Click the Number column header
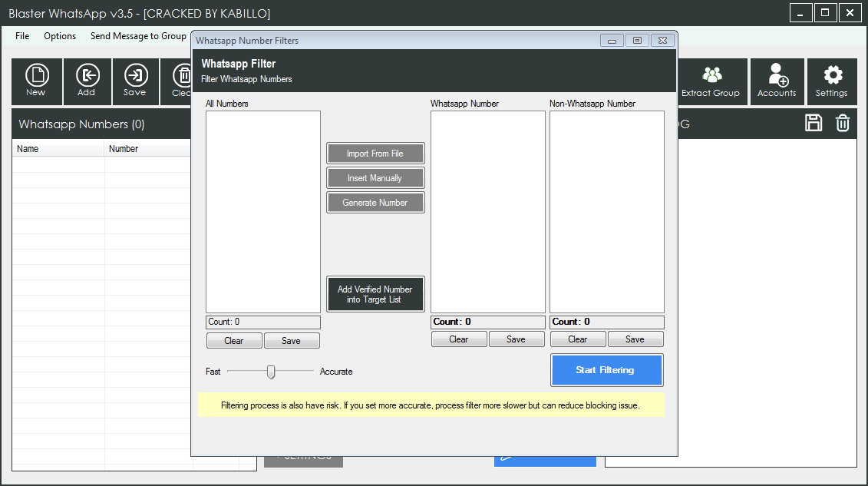 [147, 148]
